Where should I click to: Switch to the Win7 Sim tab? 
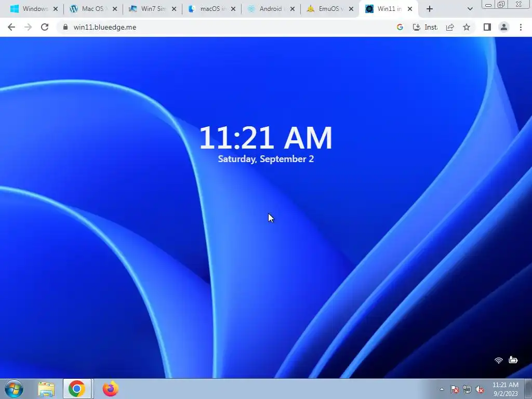point(152,9)
